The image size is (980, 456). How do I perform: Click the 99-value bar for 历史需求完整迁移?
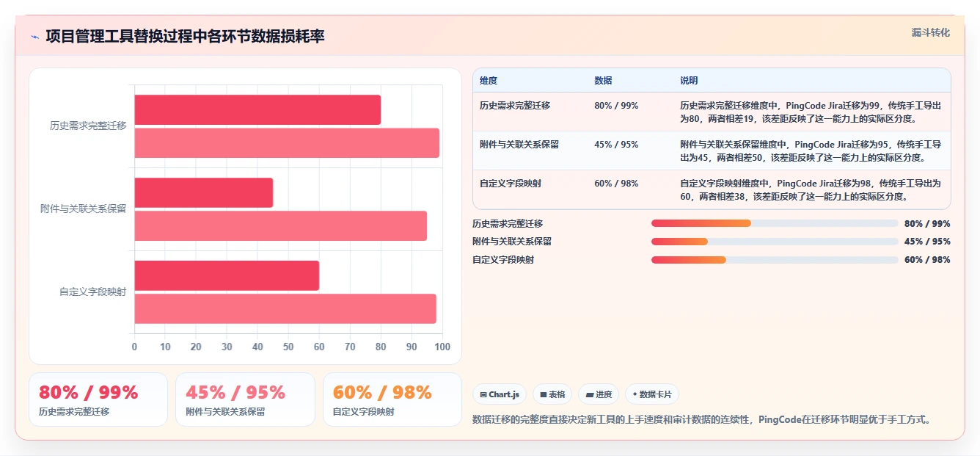point(287,142)
